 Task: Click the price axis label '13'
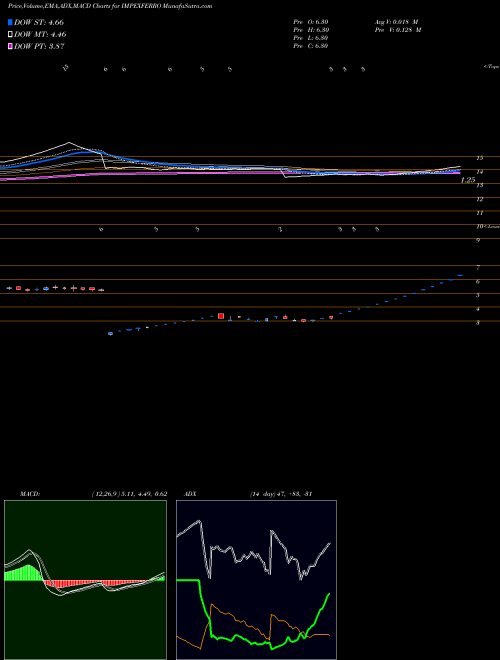pos(479,185)
